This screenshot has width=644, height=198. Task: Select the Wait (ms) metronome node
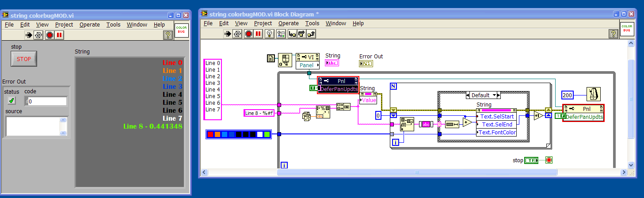point(592,94)
